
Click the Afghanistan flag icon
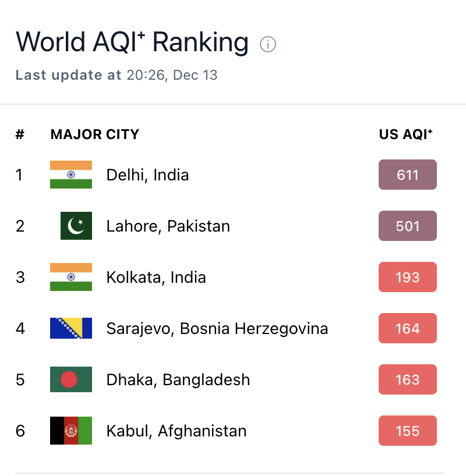[71, 431]
